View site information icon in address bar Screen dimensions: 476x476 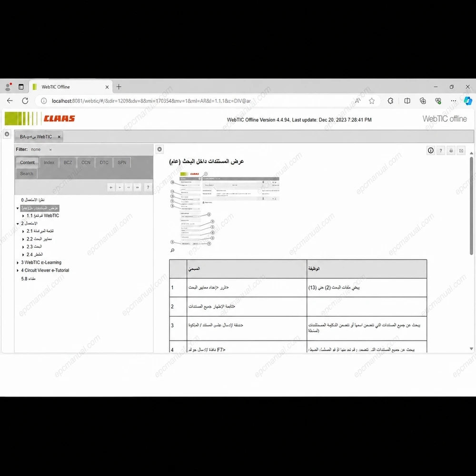pyautogui.click(x=44, y=101)
